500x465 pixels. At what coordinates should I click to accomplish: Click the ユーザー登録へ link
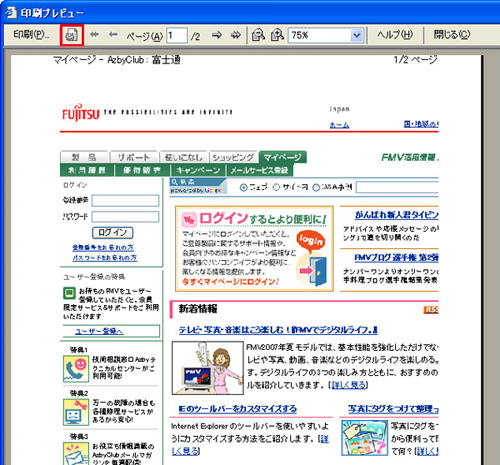tap(99, 331)
